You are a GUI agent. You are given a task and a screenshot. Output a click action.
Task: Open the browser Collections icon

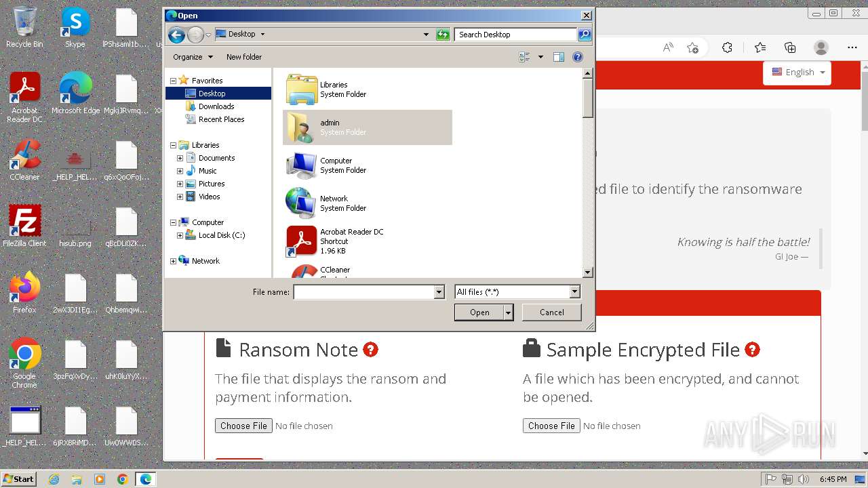[x=790, y=47]
